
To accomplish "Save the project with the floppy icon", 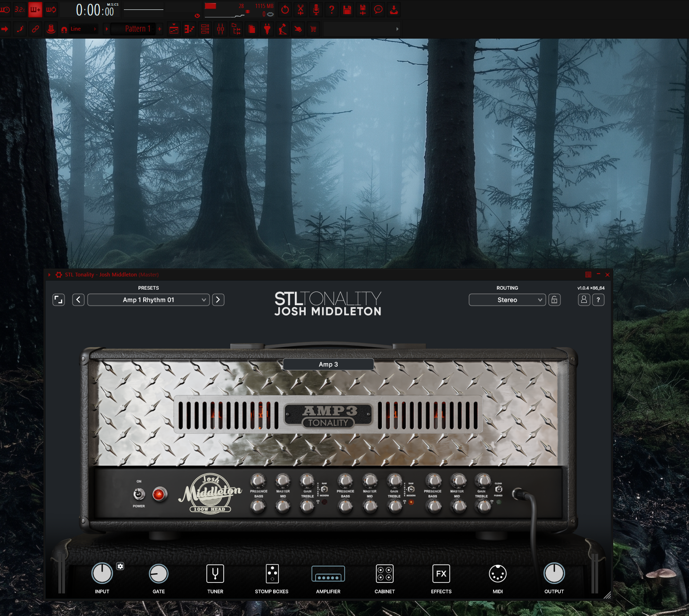I will (347, 9).
